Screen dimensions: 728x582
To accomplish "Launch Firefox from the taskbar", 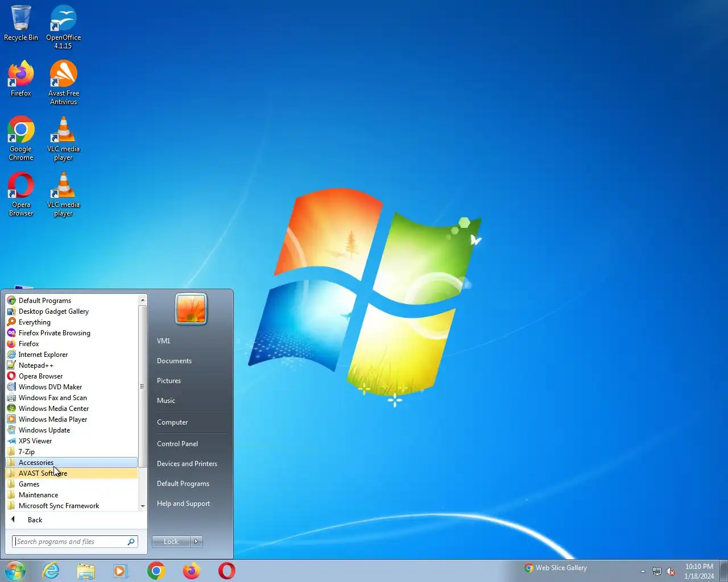I will coord(191,571).
